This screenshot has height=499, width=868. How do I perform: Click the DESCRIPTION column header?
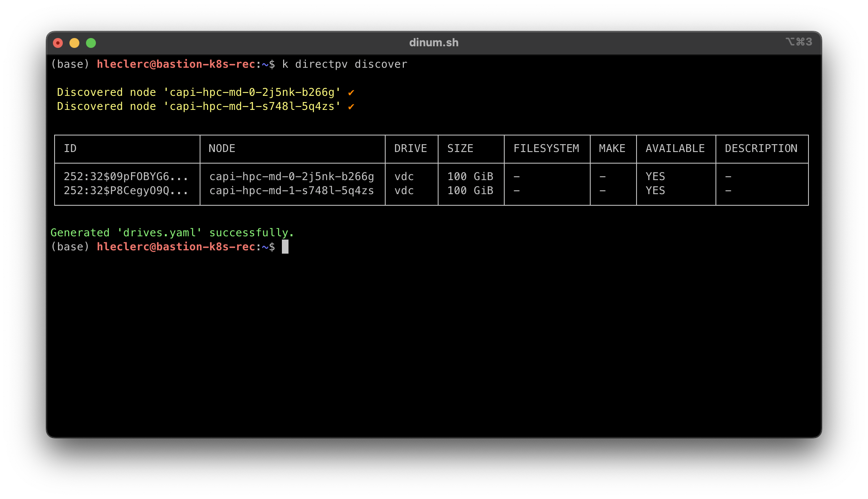[761, 149]
